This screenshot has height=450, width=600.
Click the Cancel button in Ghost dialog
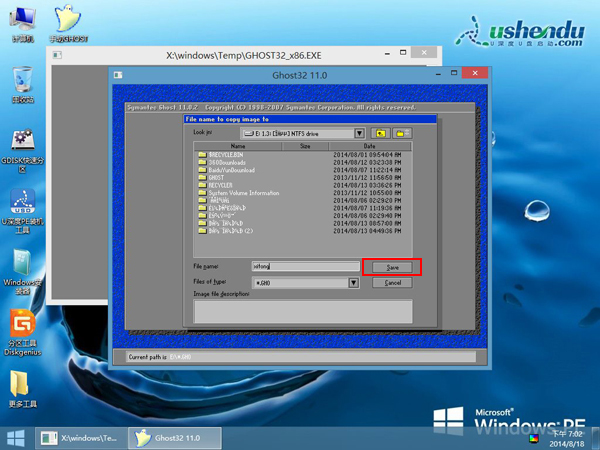coord(392,283)
